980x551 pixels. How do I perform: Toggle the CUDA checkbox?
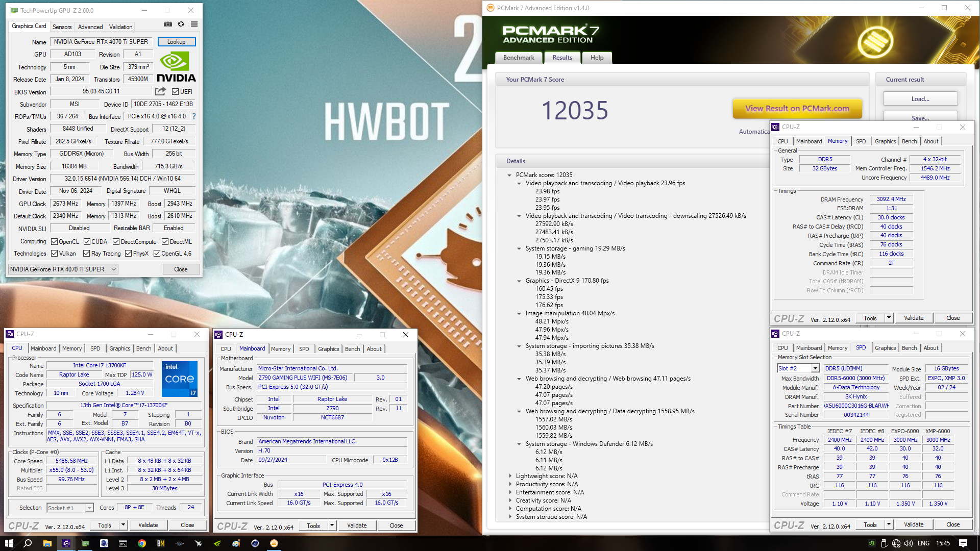coord(87,242)
